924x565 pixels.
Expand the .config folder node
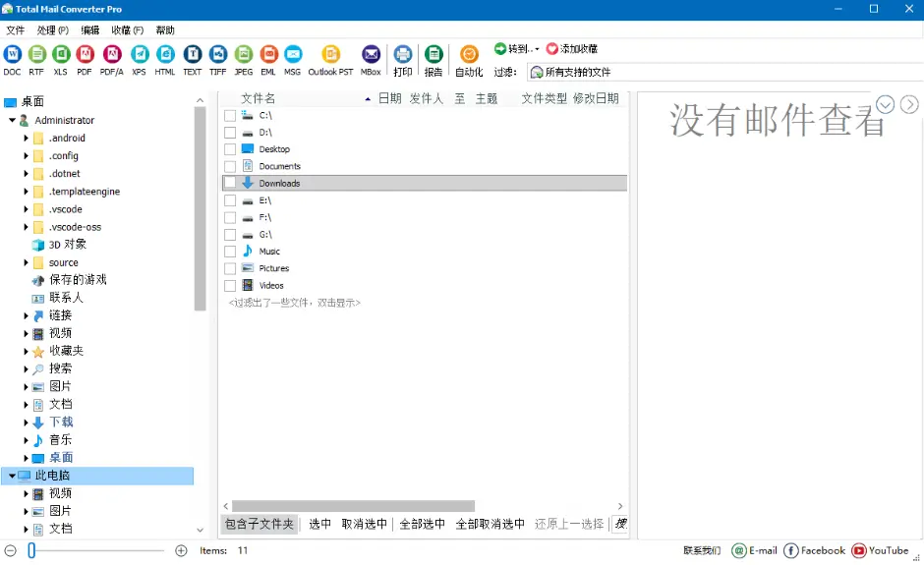tap(26, 155)
